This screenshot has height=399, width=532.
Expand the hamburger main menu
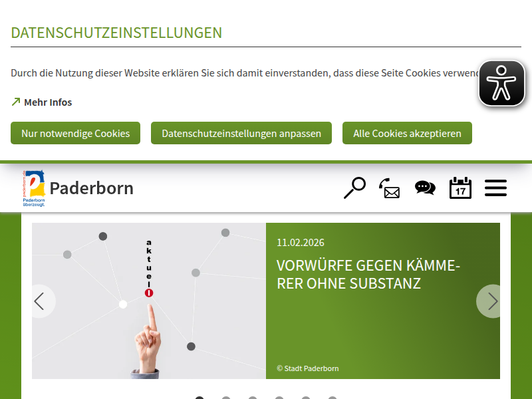pyautogui.click(x=495, y=188)
